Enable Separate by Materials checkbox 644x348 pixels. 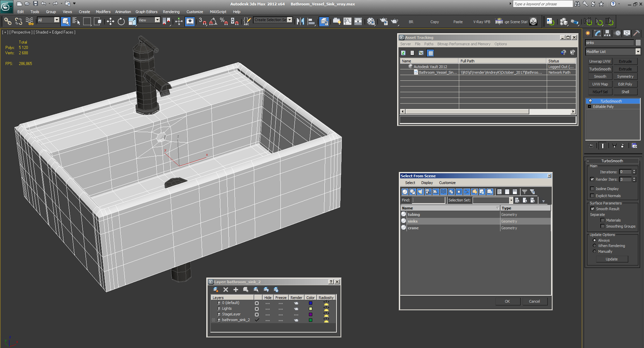pyautogui.click(x=602, y=220)
